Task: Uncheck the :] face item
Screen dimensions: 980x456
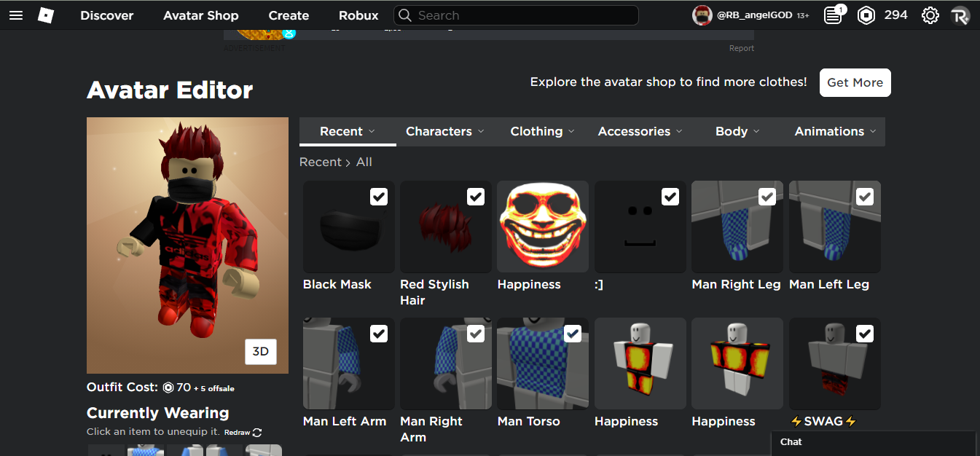Action: point(670,197)
